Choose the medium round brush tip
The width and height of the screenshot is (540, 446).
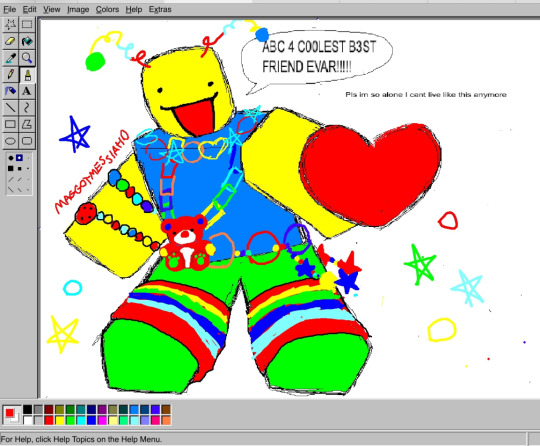(20, 158)
